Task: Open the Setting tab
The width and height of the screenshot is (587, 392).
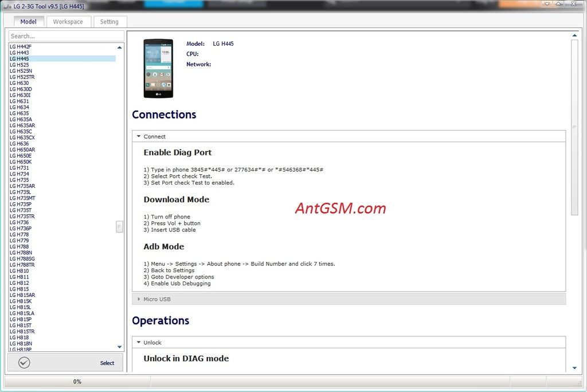Action: tap(109, 22)
